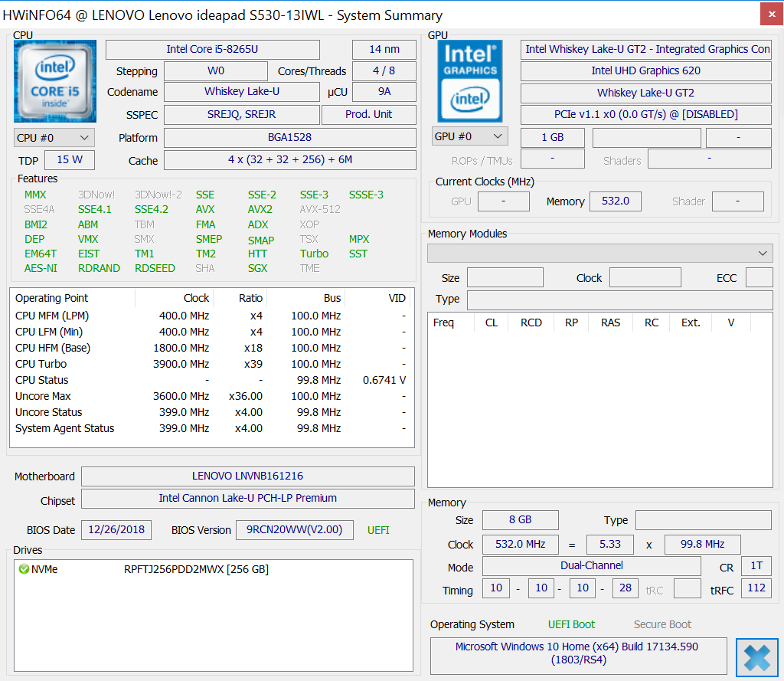Click the BIOS Version 9RCN20WW(V2.00) field
Image resolution: width=784 pixels, height=681 pixels.
click(x=295, y=530)
